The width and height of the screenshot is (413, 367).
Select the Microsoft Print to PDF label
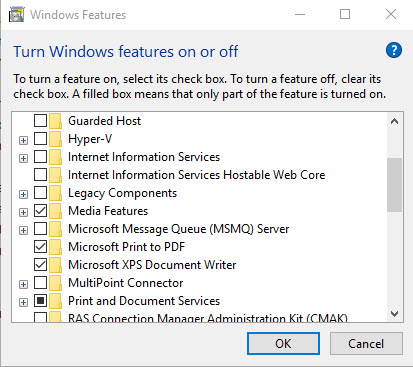pos(126,247)
